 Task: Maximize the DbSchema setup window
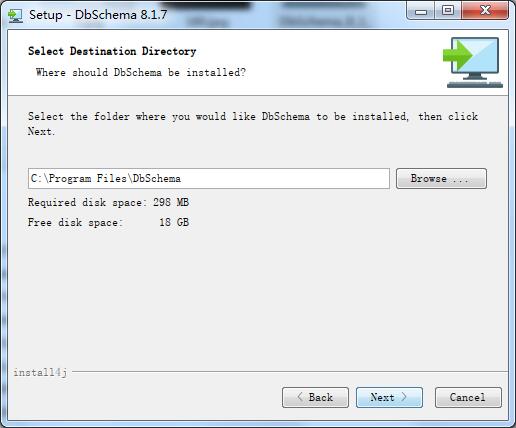[x=448, y=11]
